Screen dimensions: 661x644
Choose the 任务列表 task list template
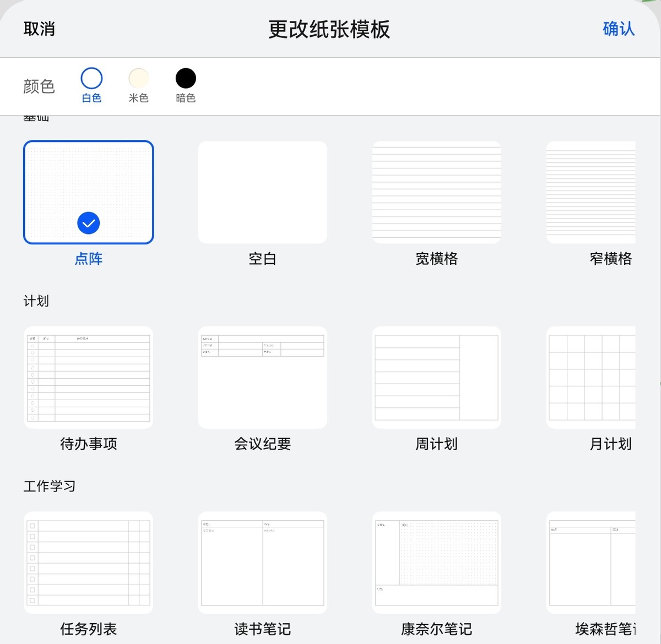pyautogui.click(x=88, y=563)
